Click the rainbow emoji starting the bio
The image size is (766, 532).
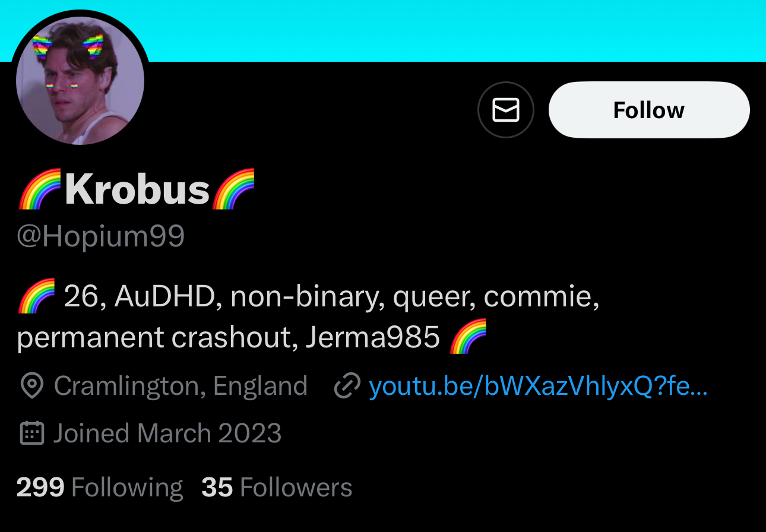(x=36, y=296)
